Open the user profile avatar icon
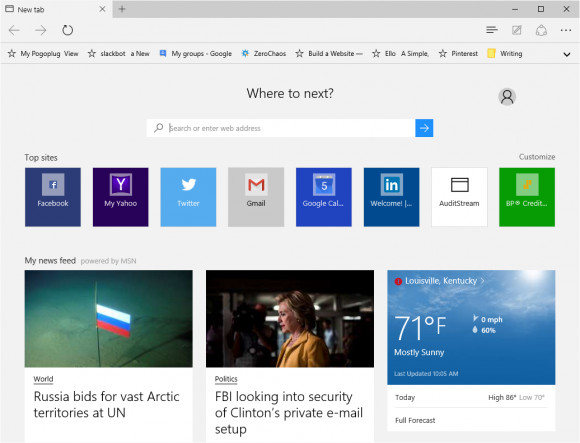 [x=507, y=97]
